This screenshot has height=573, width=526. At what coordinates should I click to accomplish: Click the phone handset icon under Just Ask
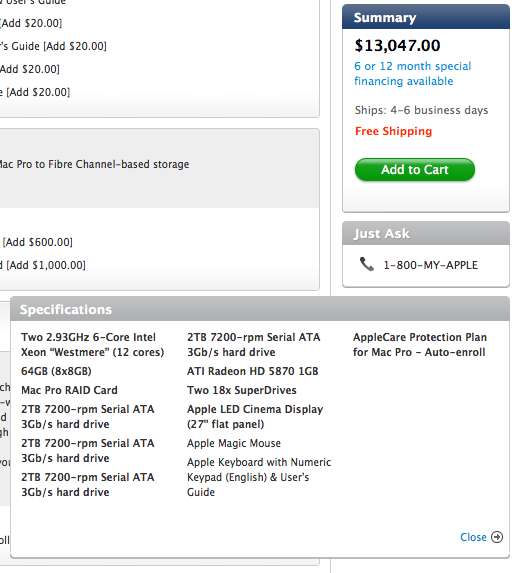click(367, 264)
